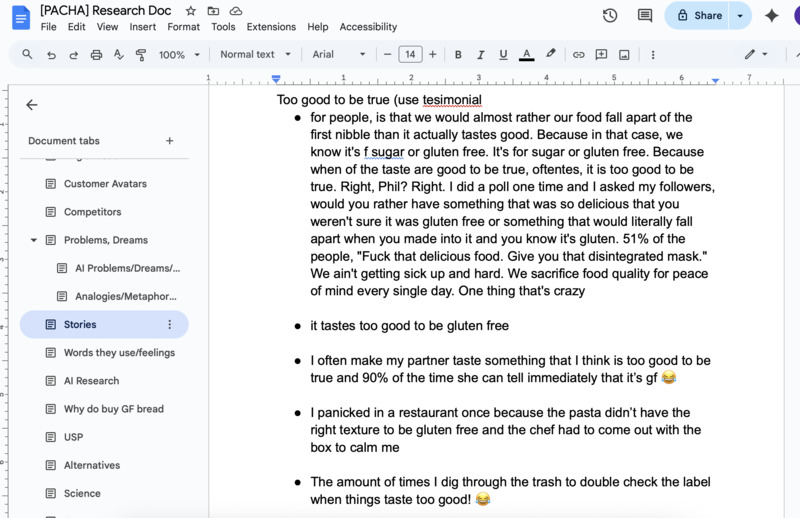Star the PACHA Research Doc
This screenshot has height=518, width=800.
[x=191, y=11]
